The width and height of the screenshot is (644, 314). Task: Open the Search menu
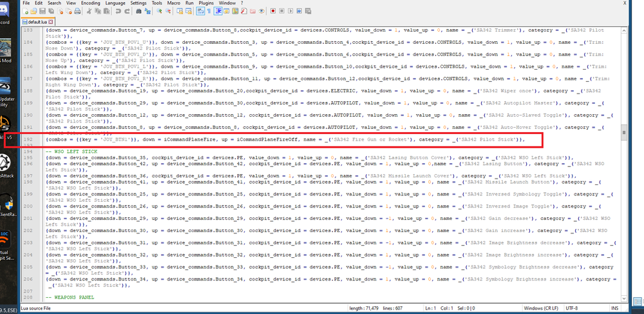pyautogui.click(x=54, y=3)
